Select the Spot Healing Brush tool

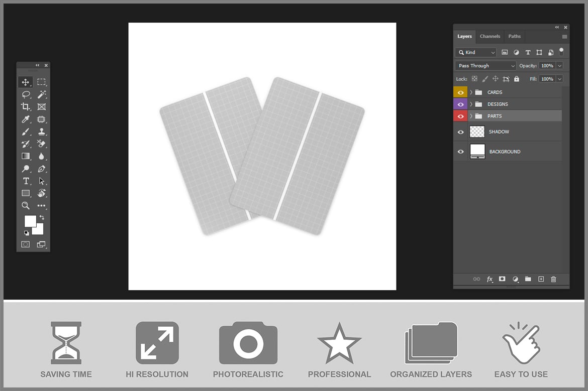click(x=42, y=119)
